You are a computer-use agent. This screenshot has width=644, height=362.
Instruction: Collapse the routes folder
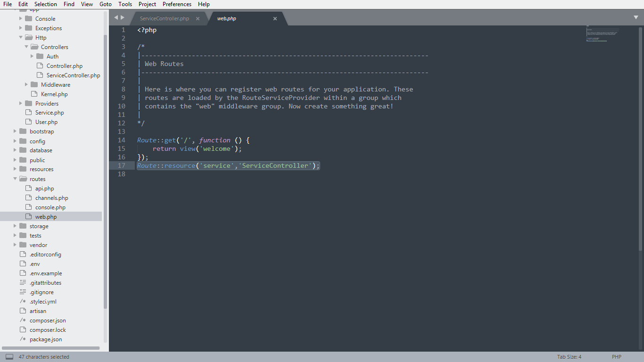click(15, 179)
